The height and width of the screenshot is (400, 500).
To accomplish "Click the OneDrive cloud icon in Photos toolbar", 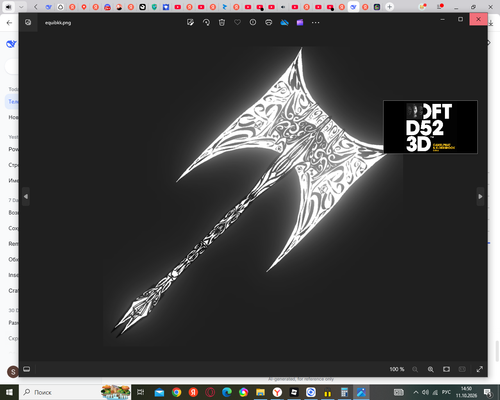I will (x=284, y=22).
